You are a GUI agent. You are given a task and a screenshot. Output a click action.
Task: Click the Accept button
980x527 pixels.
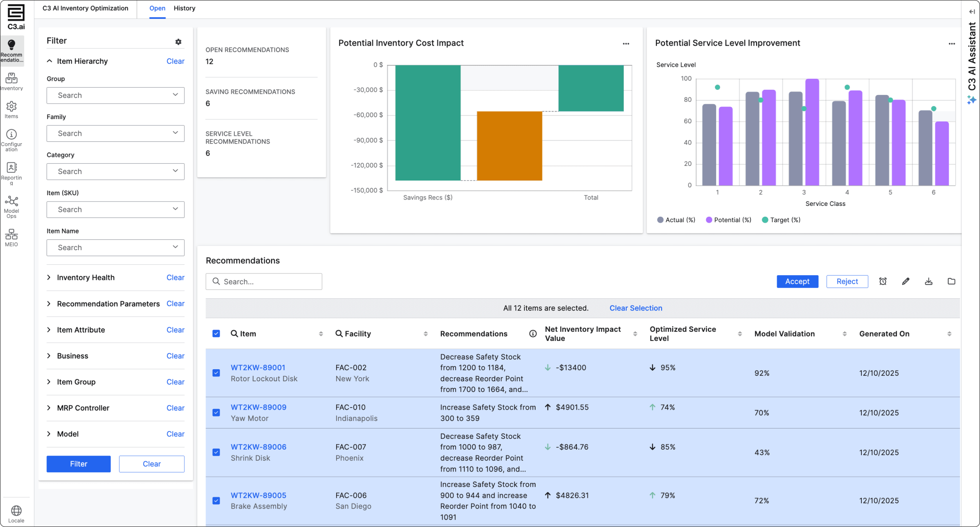[797, 282]
